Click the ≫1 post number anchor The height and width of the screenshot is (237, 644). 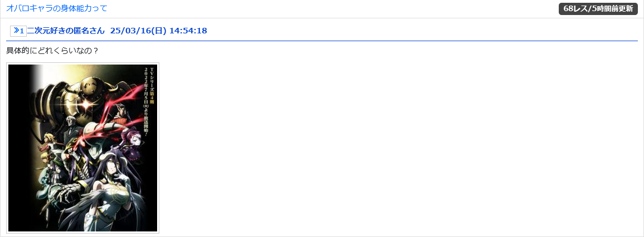click(18, 31)
